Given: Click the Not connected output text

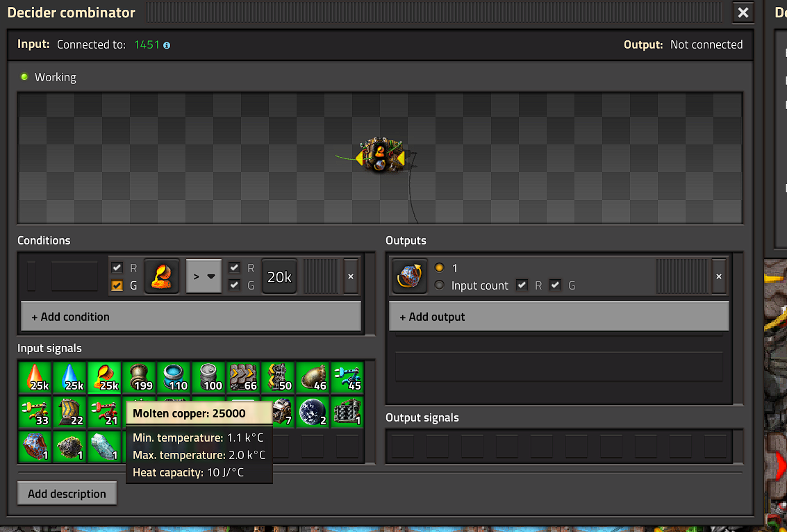Looking at the screenshot, I should [706, 44].
